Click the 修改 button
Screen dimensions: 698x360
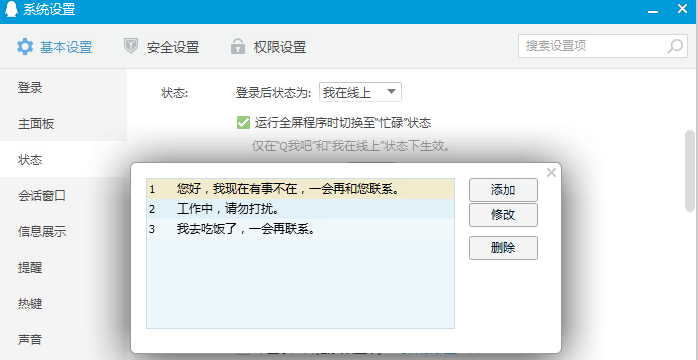click(503, 215)
